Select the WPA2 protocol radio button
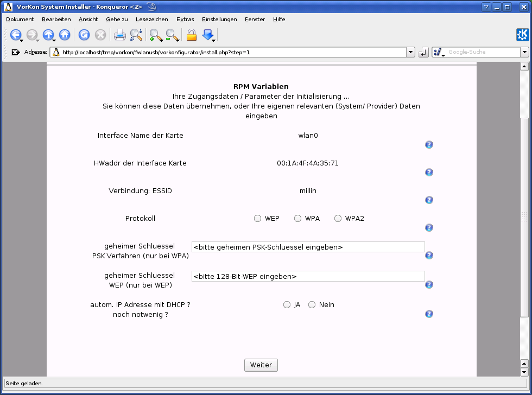 point(338,219)
